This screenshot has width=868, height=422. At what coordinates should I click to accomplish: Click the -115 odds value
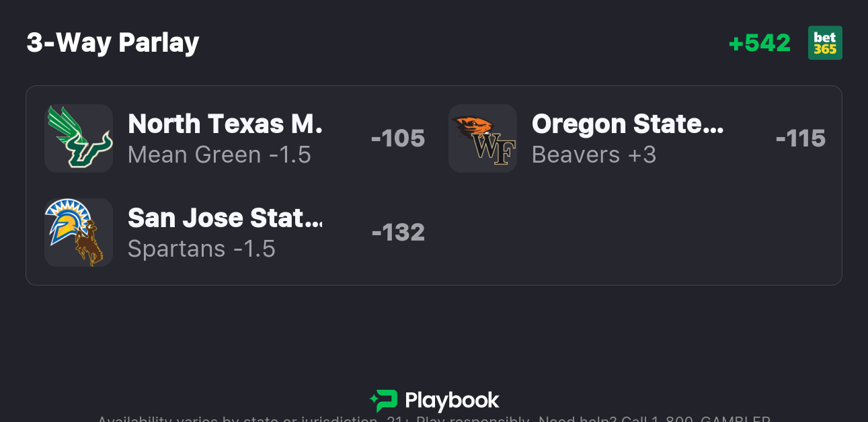[x=800, y=138]
